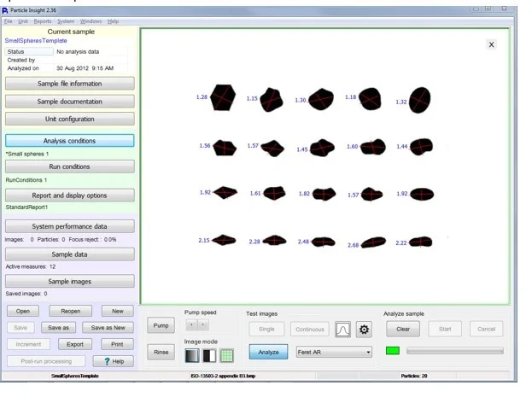532x397 pixels.
Task: Click the Help question mark button
Action: tap(113, 361)
